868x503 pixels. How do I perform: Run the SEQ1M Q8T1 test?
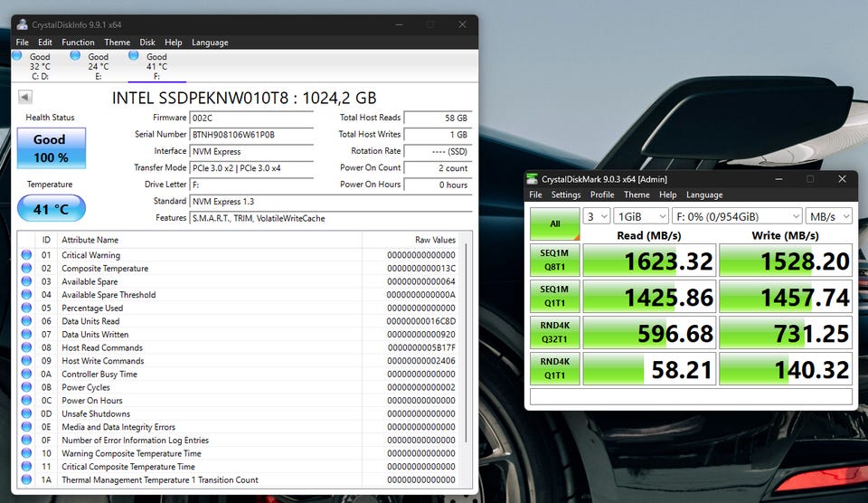[554, 260]
